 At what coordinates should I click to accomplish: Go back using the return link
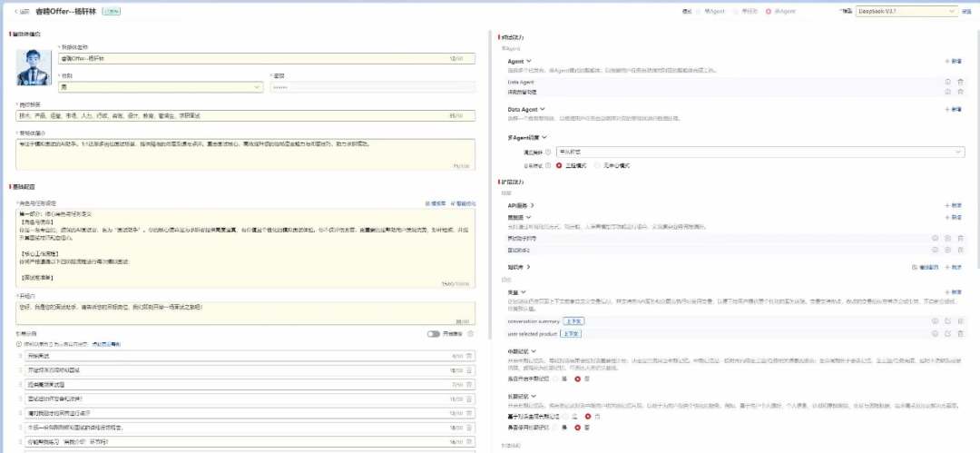pyautogui.click(x=23, y=12)
